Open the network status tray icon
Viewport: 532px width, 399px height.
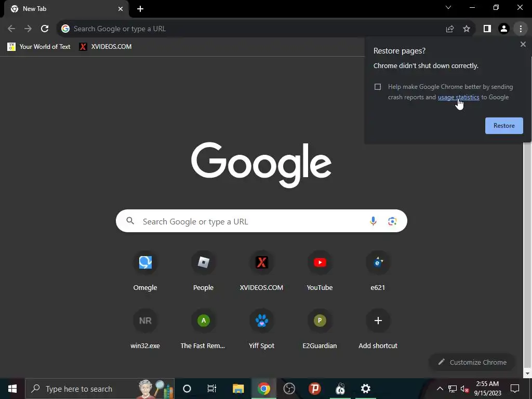coord(453,389)
